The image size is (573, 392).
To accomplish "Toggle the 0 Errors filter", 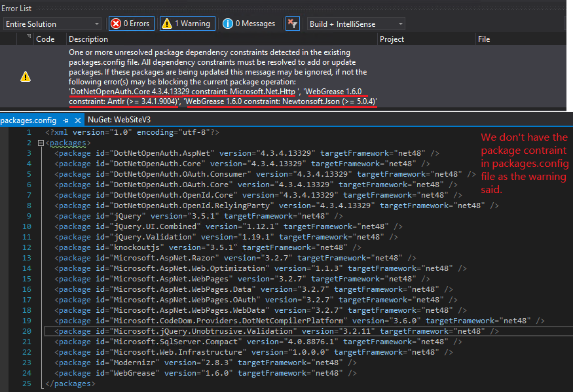I will point(132,24).
